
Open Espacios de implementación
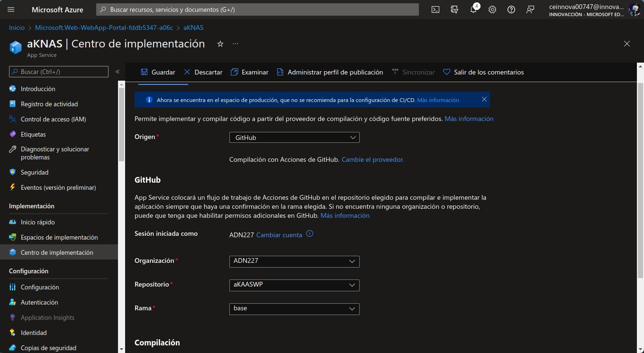click(59, 237)
